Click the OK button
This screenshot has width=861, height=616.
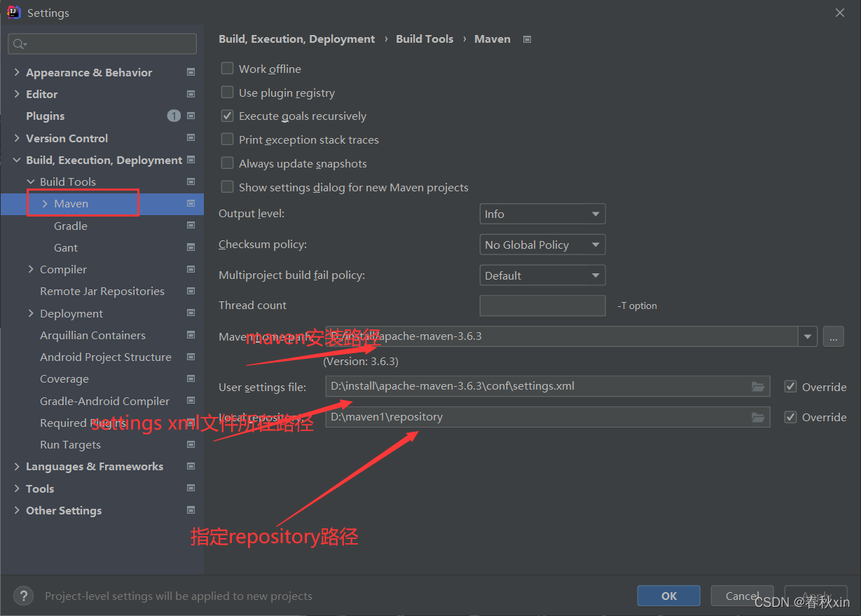[669, 596]
